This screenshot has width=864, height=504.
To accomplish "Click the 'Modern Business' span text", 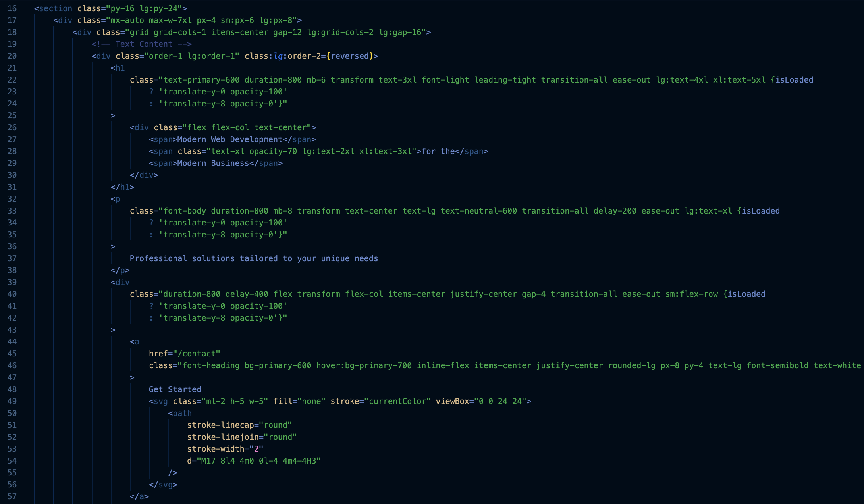I will point(213,163).
